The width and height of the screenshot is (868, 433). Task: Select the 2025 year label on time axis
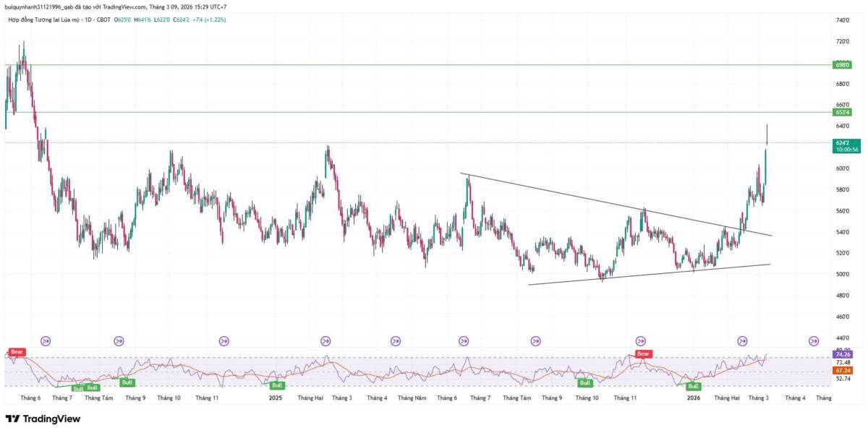(x=276, y=398)
